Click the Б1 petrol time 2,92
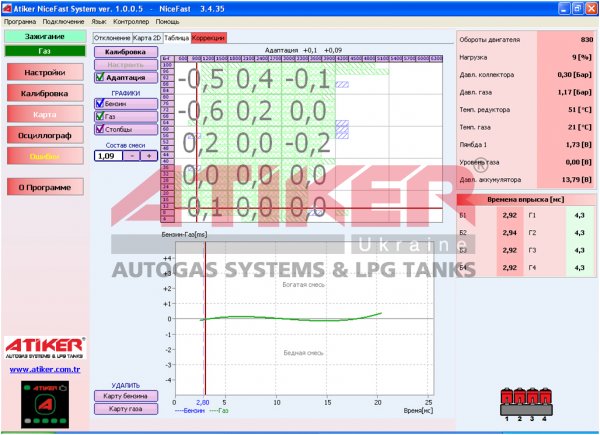Image resolution: width=600 pixels, height=435 pixels. click(510, 215)
